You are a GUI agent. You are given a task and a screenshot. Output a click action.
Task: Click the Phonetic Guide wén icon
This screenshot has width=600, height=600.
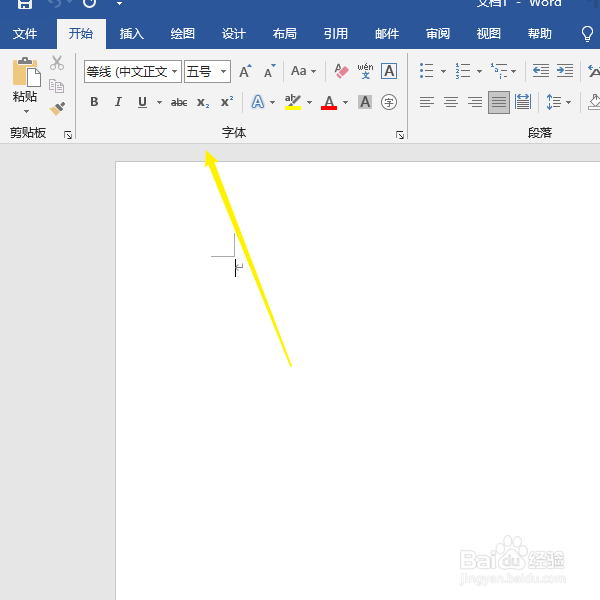365,71
